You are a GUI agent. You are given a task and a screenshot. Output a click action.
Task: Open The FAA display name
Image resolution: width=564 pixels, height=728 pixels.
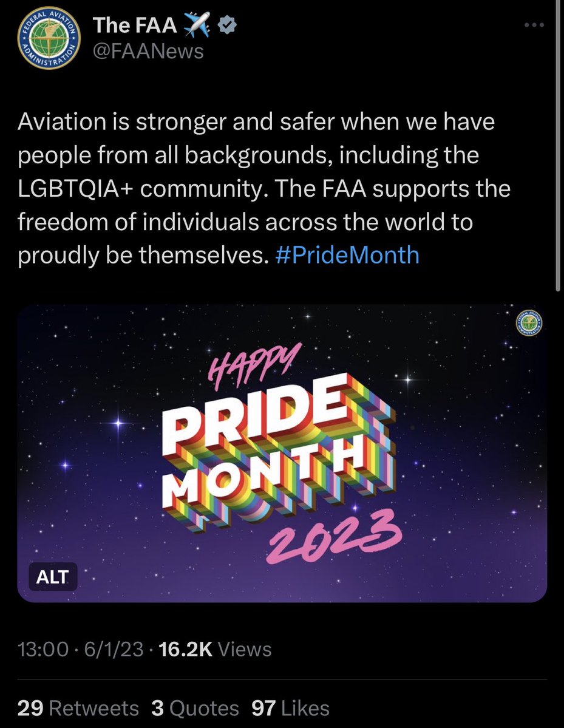click(x=134, y=26)
